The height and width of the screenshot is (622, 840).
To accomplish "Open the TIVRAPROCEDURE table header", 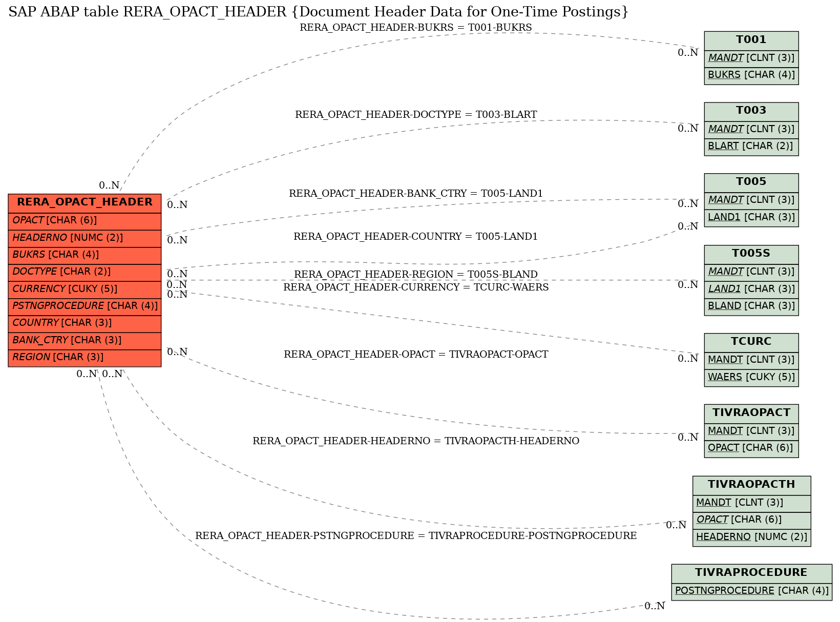I will [x=751, y=573].
